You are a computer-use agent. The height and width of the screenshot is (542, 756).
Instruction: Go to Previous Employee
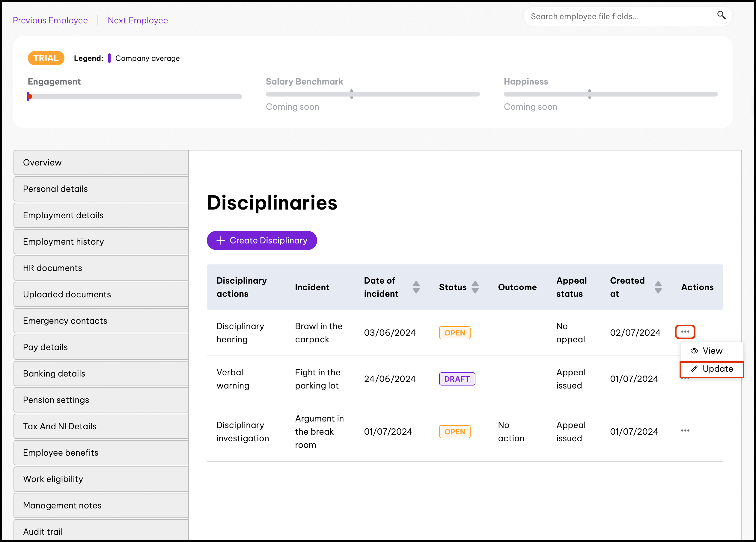pyautogui.click(x=50, y=20)
